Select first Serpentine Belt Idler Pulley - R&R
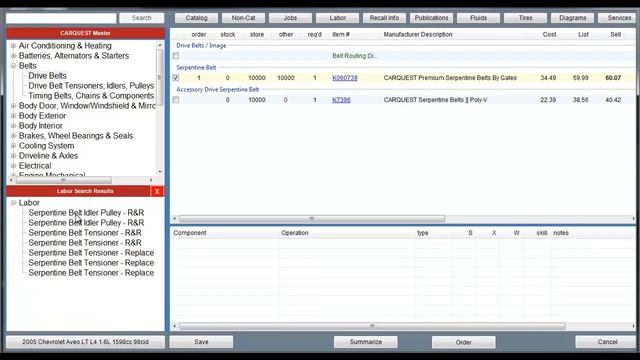The height and width of the screenshot is (360, 640). tap(86, 213)
